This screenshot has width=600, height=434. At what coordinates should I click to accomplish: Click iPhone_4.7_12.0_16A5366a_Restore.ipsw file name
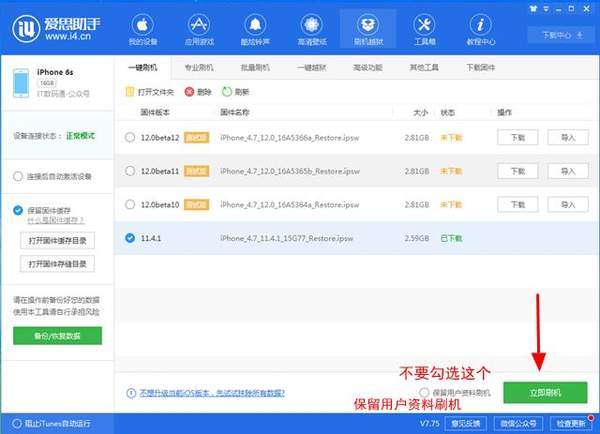click(x=290, y=137)
